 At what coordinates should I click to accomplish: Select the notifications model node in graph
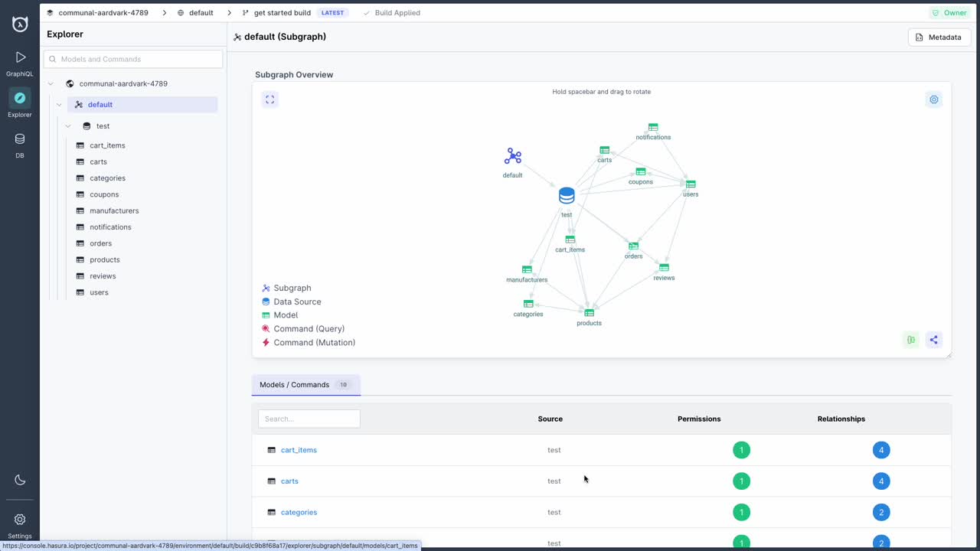653,128
